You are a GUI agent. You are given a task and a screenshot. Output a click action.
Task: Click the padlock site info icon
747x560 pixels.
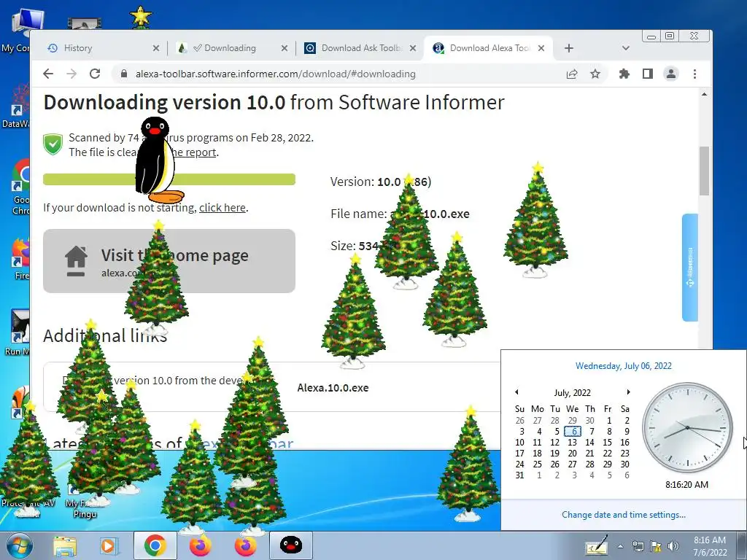124,74
